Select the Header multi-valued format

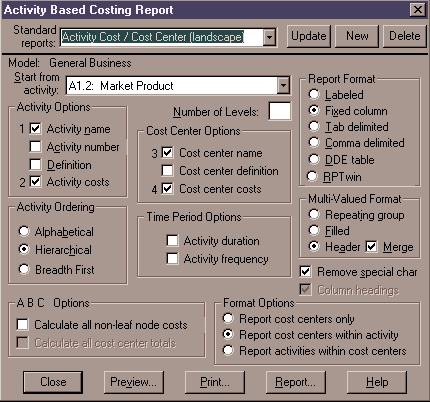tap(314, 247)
